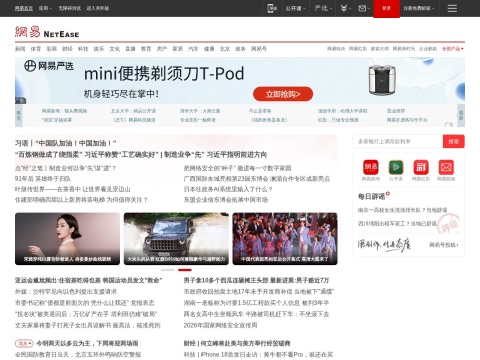The height and width of the screenshot is (360, 480).
Task: Click the 无障碍浏览 link in the top bar
Action: coord(70,8)
